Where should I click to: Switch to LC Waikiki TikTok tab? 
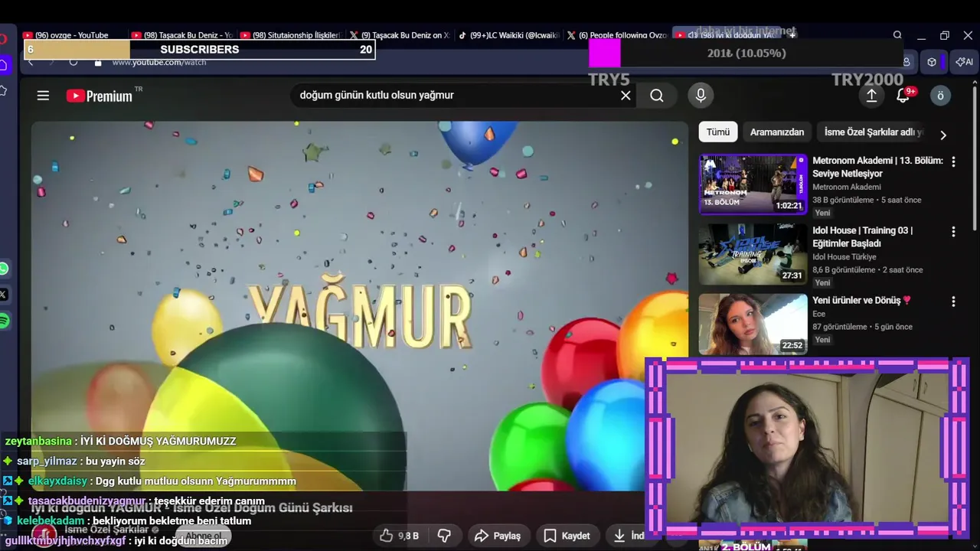[509, 35]
